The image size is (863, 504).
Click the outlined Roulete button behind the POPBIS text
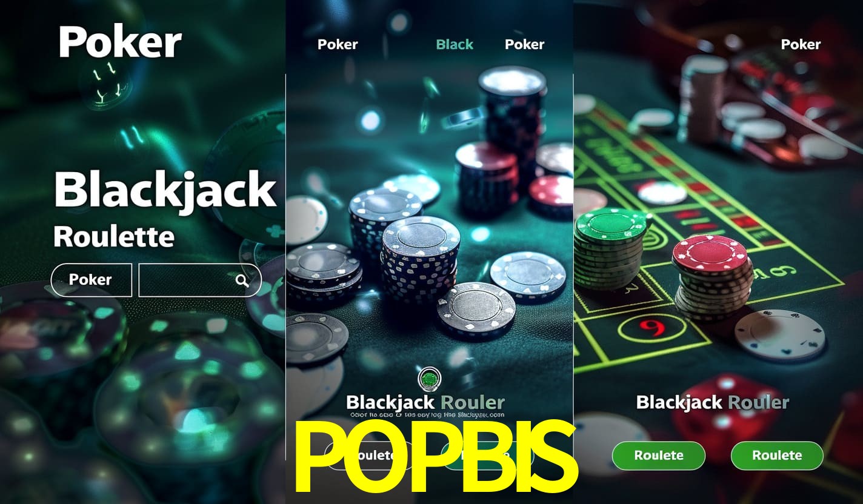(x=369, y=456)
